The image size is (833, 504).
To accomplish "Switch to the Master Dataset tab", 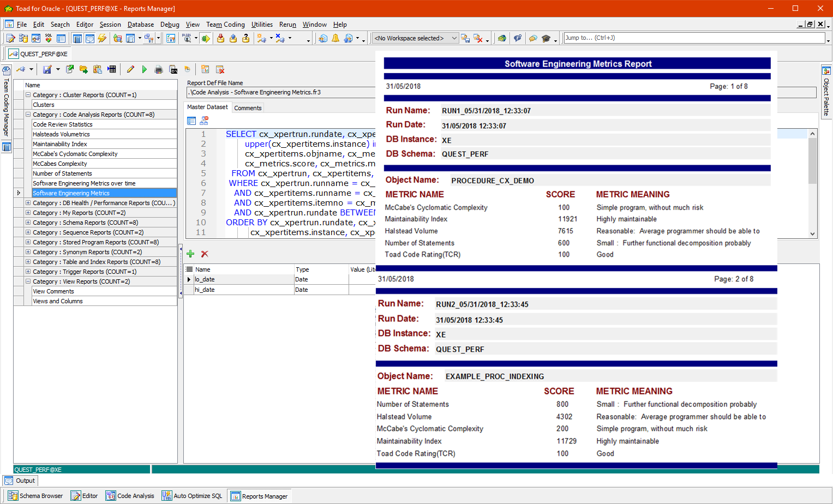I will 207,107.
